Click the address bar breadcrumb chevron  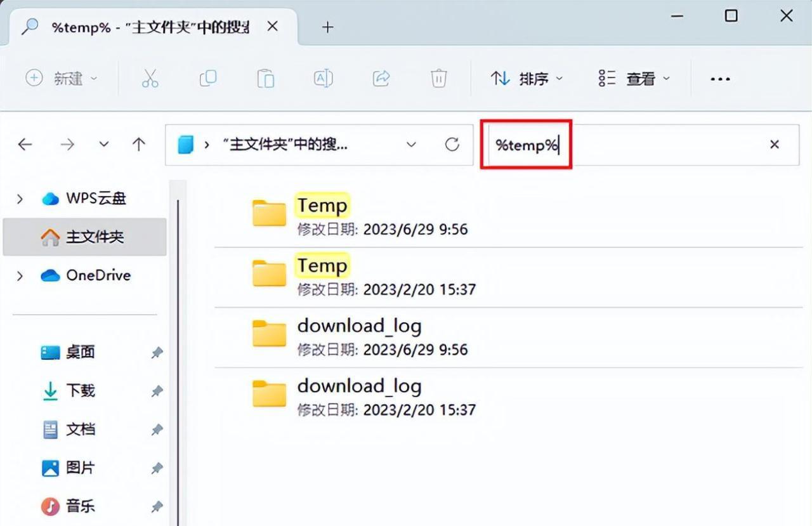pos(207,145)
